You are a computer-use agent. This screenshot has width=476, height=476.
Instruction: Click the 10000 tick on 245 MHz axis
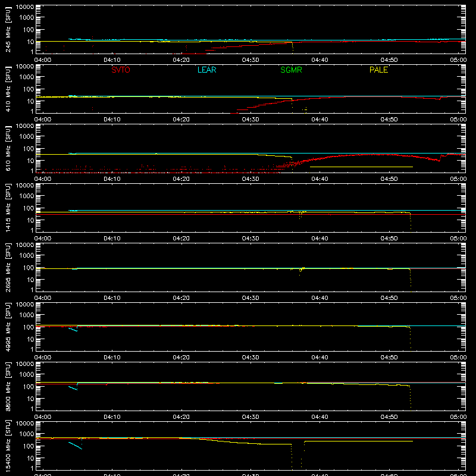tap(25, 7)
